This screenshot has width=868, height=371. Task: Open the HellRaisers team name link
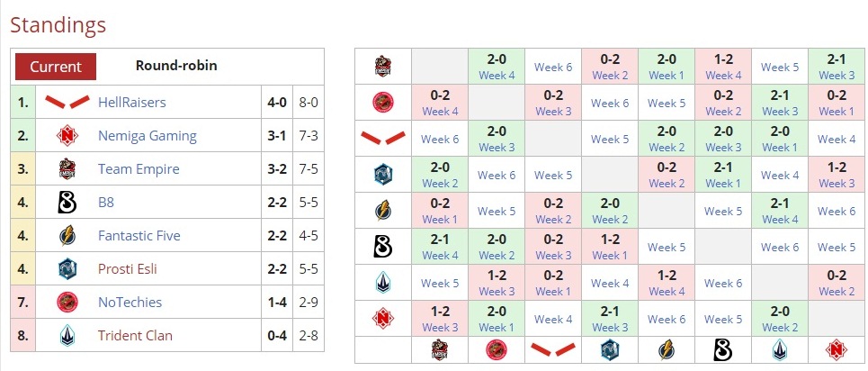pos(131,103)
